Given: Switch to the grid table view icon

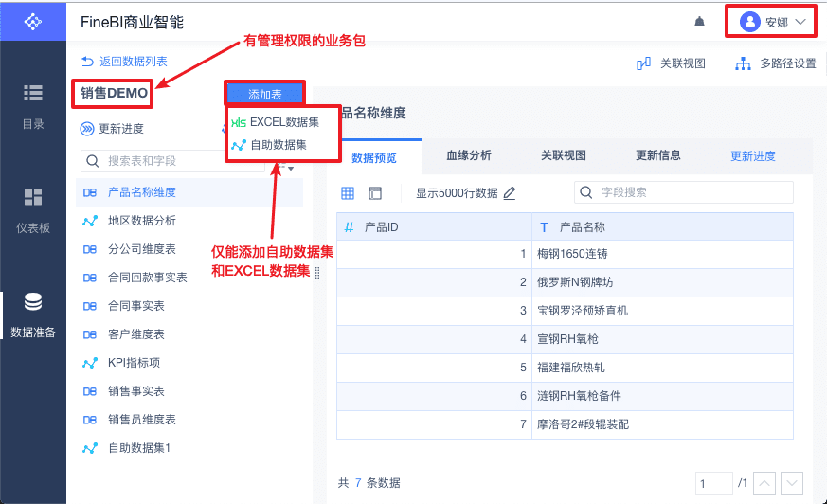Looking at the screenshot, I should [x=348, y=193].
